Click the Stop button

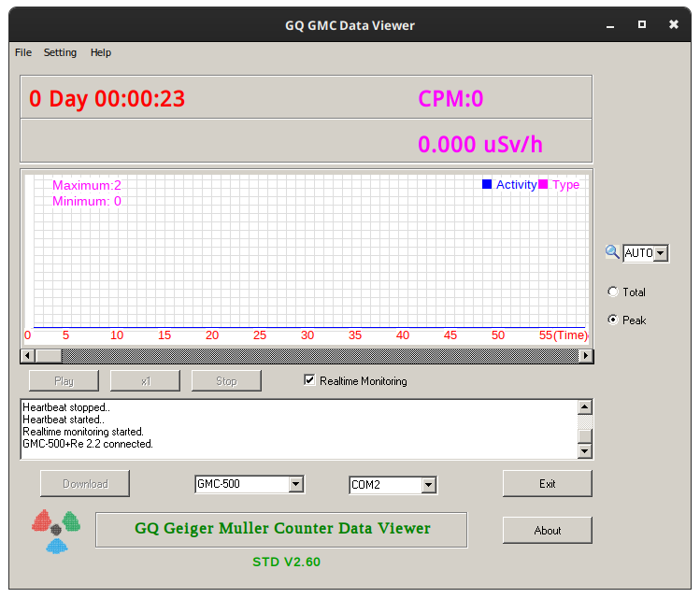pos(226,380)
